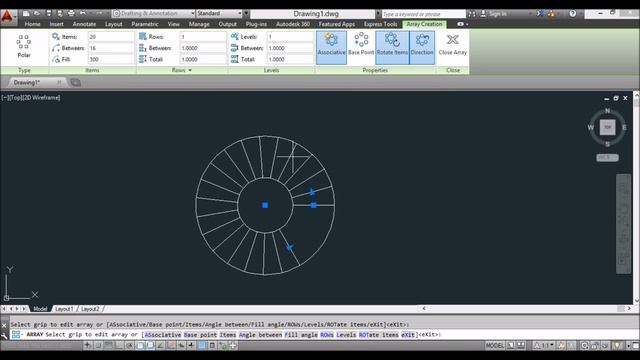Toggle the Rotate Items array property
The width and height of the screenshot is (640, 360).
pyautogui.click(x=392, y=47)
